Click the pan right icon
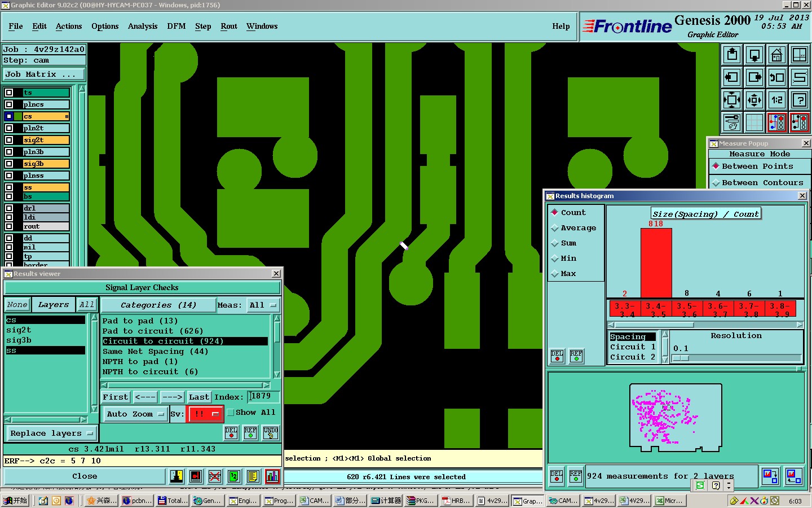 coord(754,77)
